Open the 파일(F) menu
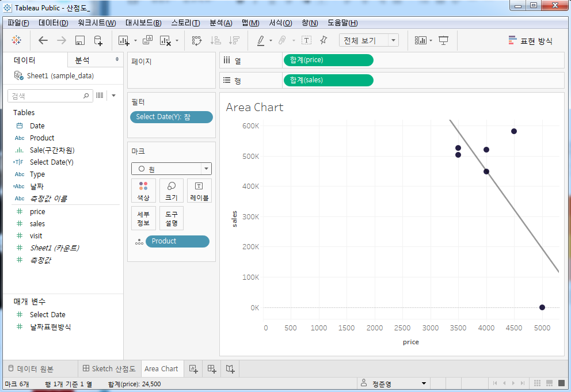The width and height of the screenshot is (571, 392). [x=18, y=23]
